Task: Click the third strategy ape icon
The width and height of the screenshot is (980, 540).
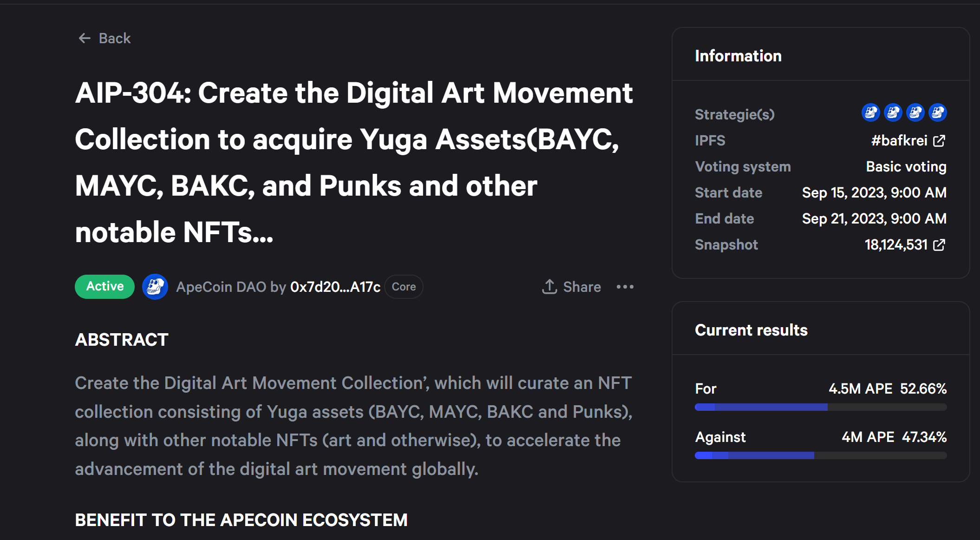Action: (x=915, y=113)
